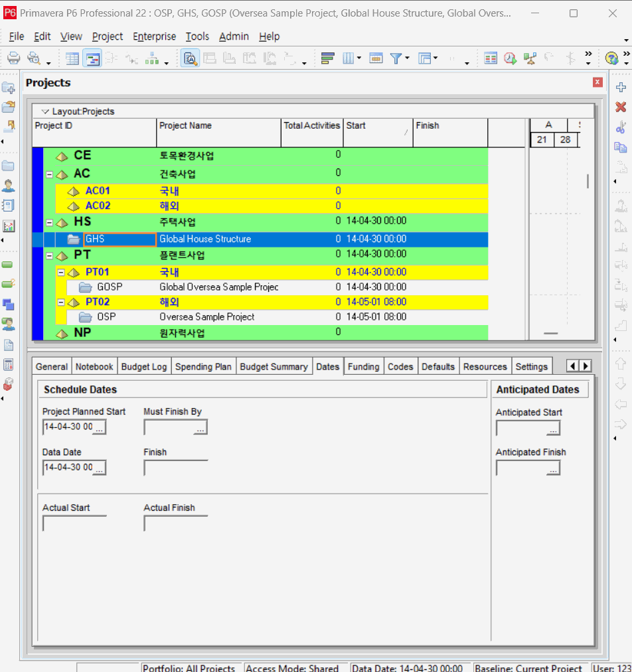Select the AC01 EPS row
Screen dimensions: 632x672
(x=272, y=191)
